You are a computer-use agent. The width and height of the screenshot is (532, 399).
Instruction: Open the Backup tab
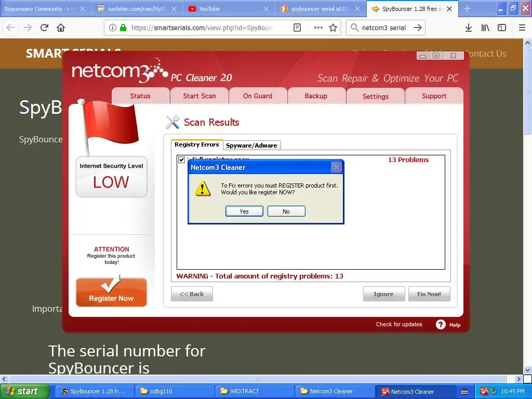point(316,96)
